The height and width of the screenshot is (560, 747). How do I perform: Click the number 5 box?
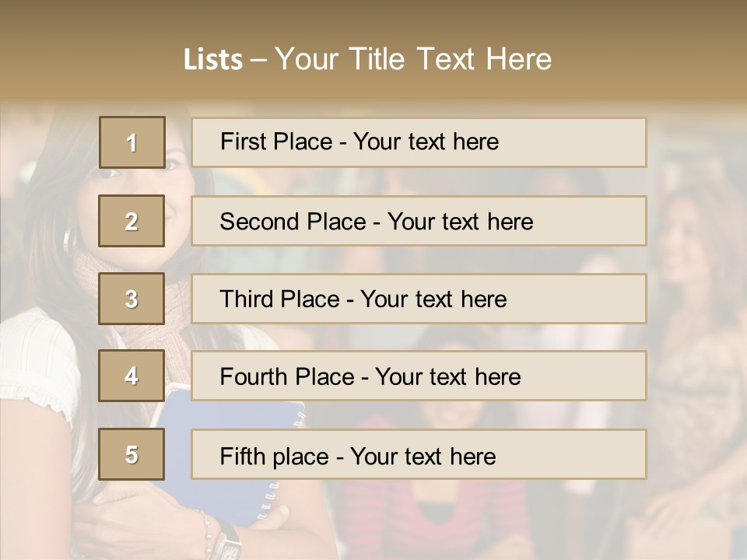pos(132,454)
